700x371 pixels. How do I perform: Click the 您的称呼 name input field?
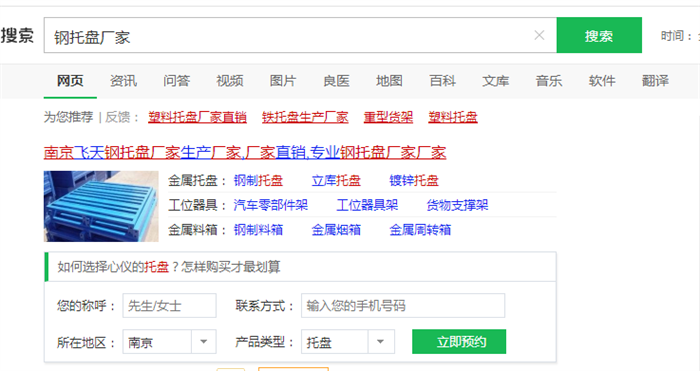click(170, 305)
